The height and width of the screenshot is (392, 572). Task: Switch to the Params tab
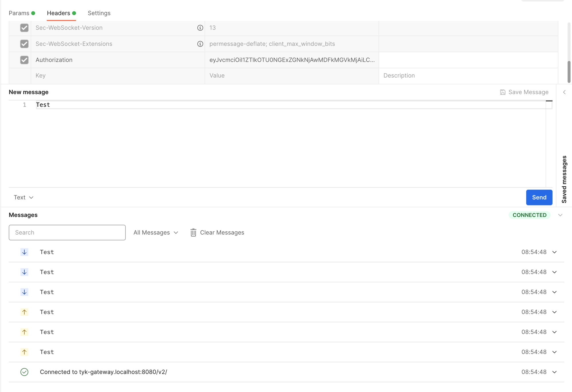coord(19,13)
